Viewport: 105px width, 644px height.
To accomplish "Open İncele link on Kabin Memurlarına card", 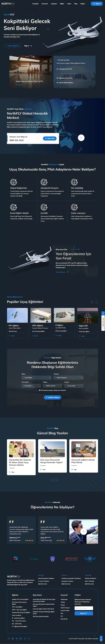I will [x=19, y=85].
